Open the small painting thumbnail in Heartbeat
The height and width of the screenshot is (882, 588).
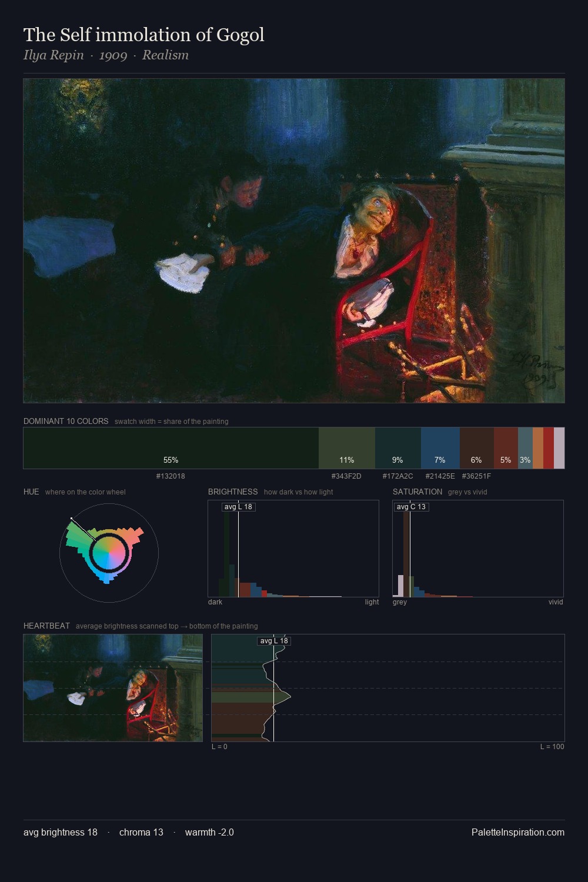(113, 688)
